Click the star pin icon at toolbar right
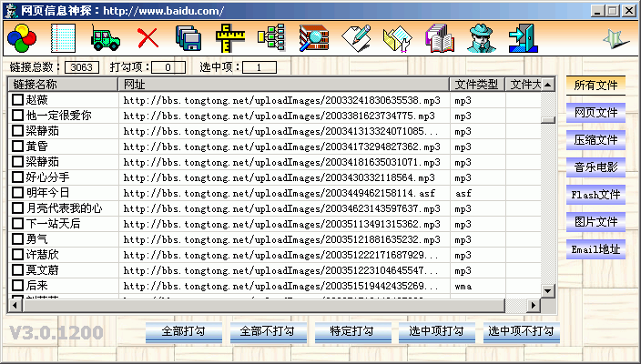Image resolution: width=641 pixels, height=364 pixels. (615, 39)
